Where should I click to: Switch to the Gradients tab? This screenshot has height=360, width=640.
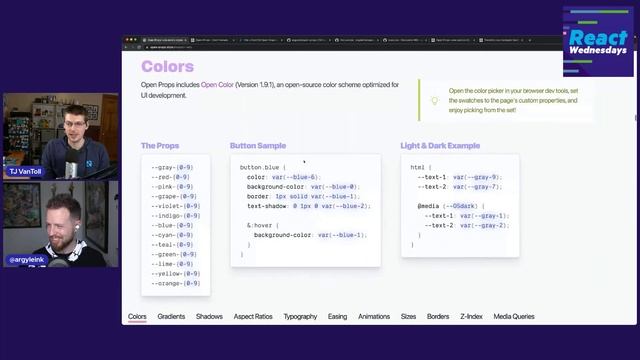click(x=171, y=316)
